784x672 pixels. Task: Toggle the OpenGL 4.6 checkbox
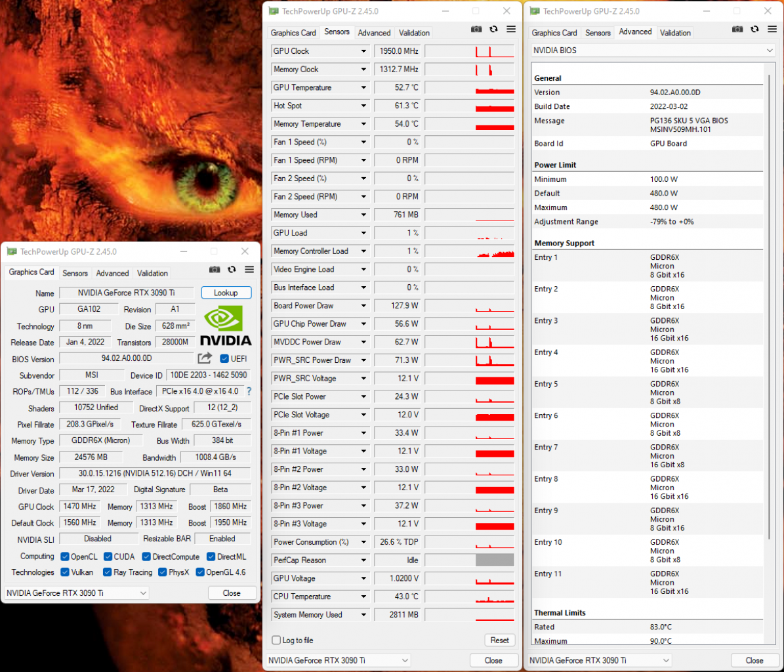[x=200, y=572]
